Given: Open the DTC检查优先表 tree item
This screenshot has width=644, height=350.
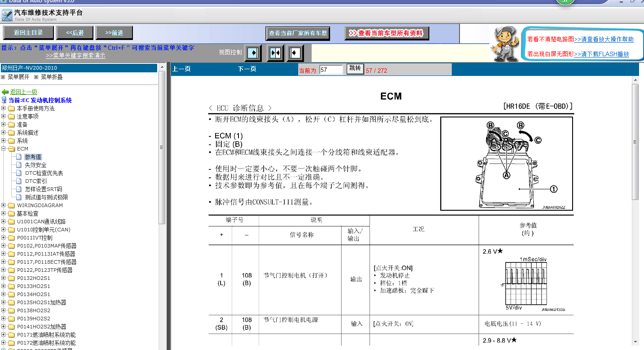Looking at the screenshot, I should 44,173.
